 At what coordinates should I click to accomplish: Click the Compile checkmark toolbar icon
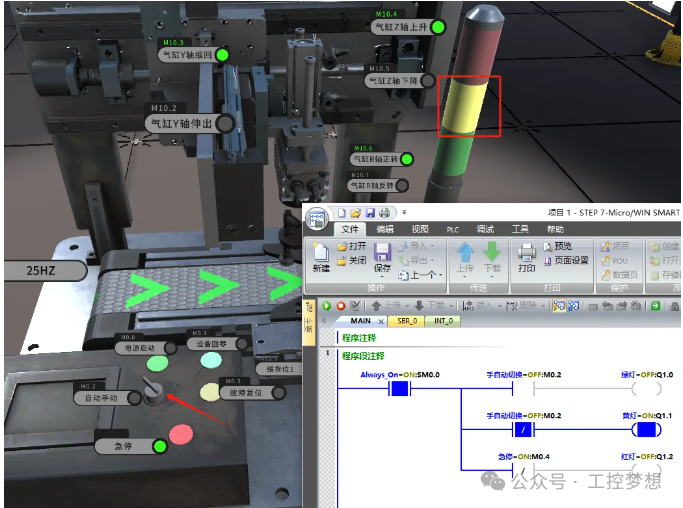pyautogui.click(x=355, y=306)
